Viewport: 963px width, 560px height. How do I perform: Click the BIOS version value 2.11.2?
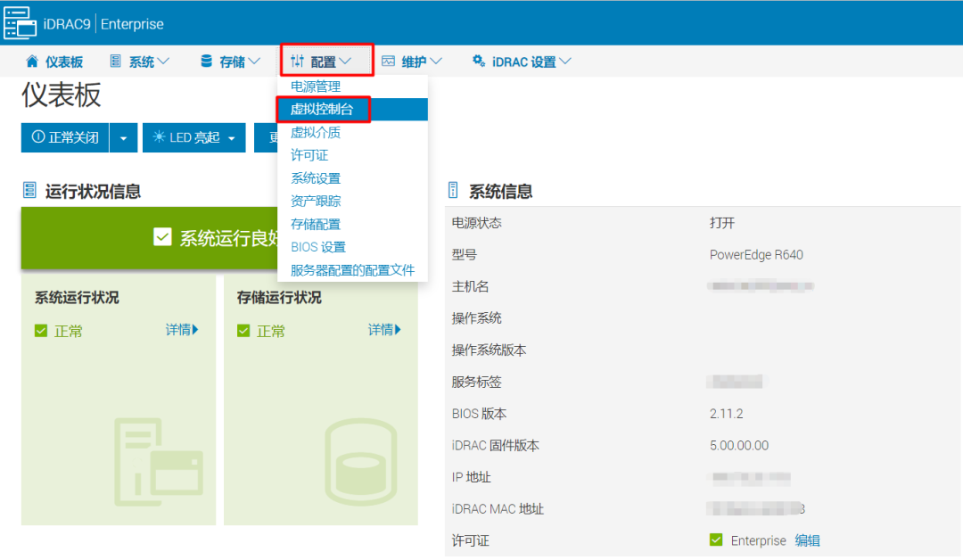click(726, 414)
